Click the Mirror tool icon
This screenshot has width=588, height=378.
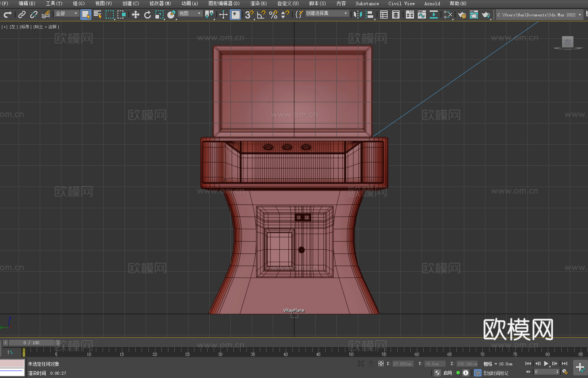tap(358, 14)
